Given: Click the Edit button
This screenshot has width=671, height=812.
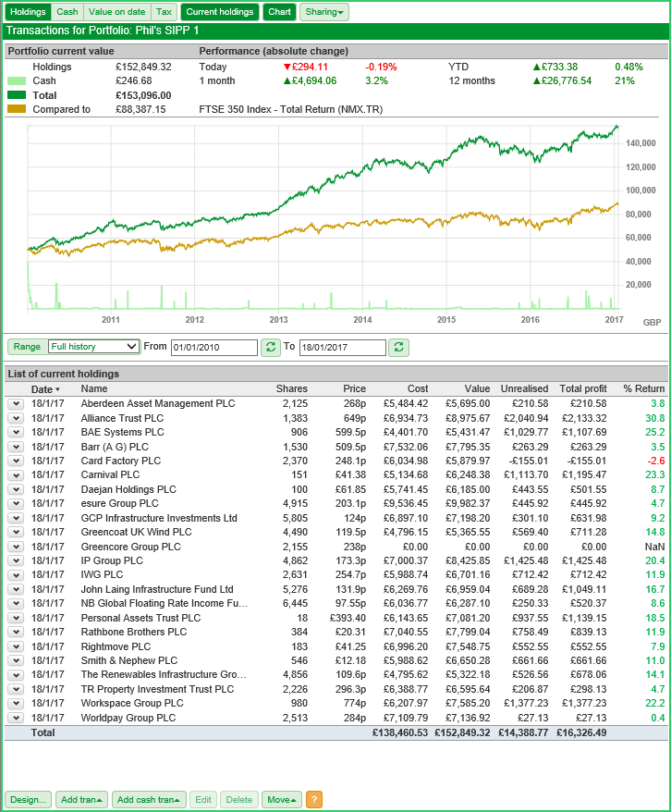Looking at the screenshot, I should 203,800.
